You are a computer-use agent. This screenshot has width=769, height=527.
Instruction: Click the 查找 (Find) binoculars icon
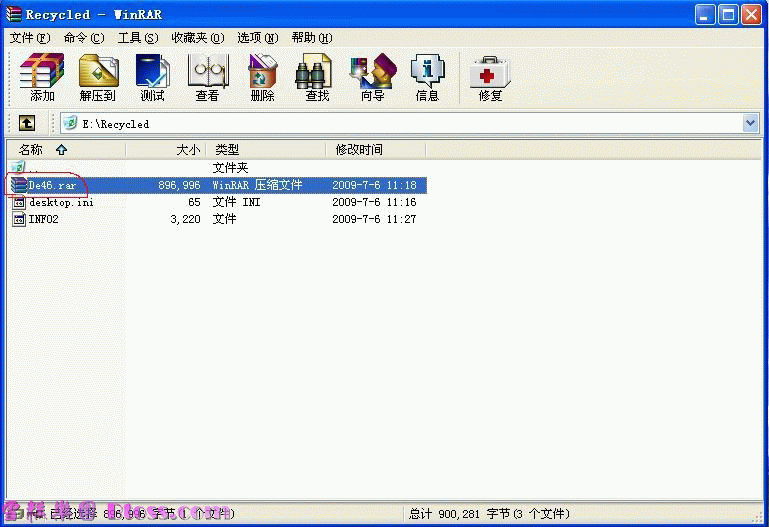tap(314, 71)
